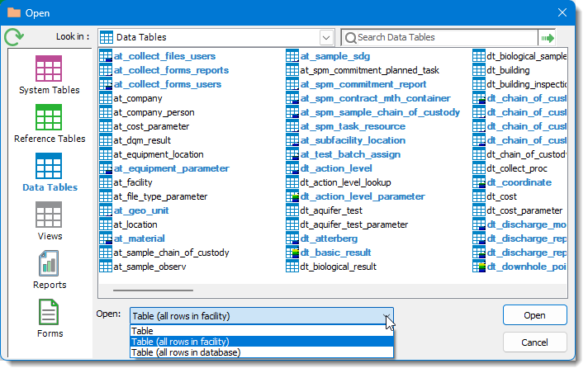Collapse the Open mode combo box
The width and height of the screenshot is (588, 373).
tap(386, 316)
